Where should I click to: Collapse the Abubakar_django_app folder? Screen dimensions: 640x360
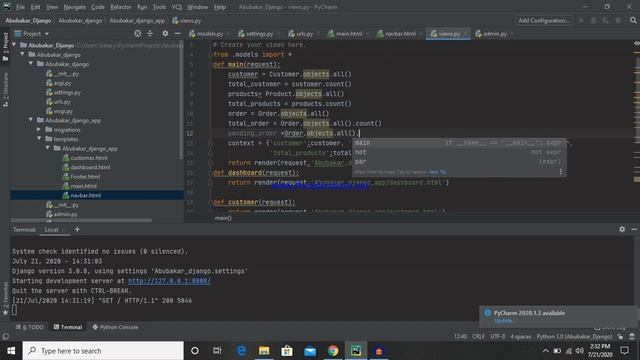31,120
